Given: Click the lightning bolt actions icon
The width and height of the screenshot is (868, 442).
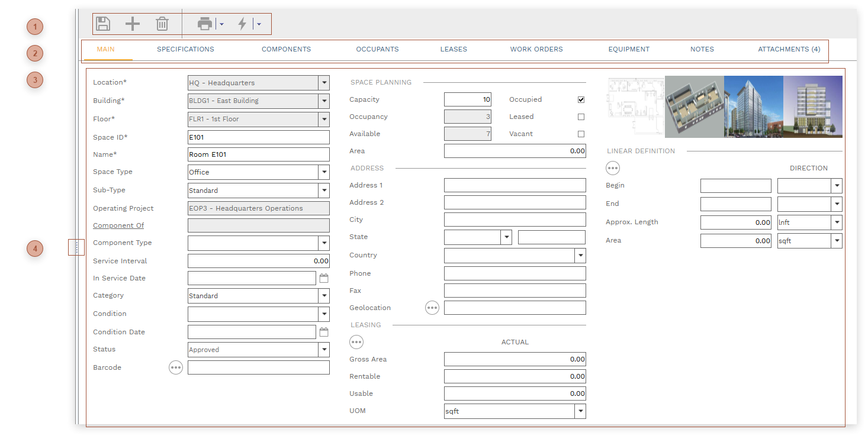Looking at the screenshot, I should 242,24.
